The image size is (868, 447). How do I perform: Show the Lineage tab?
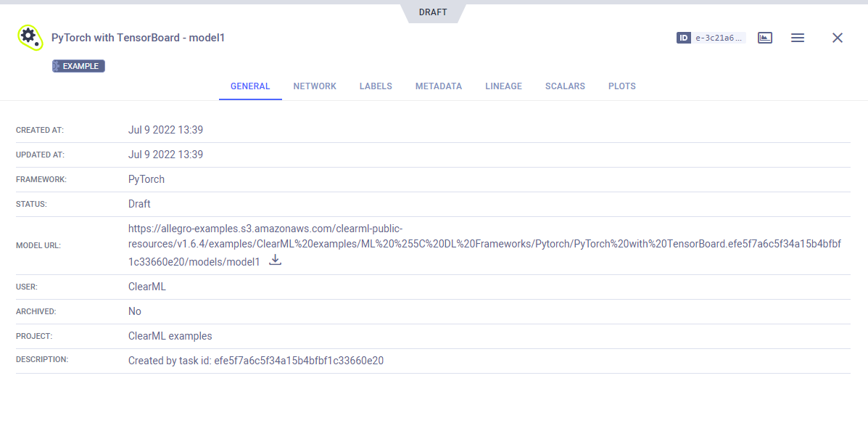click(503, 86)
